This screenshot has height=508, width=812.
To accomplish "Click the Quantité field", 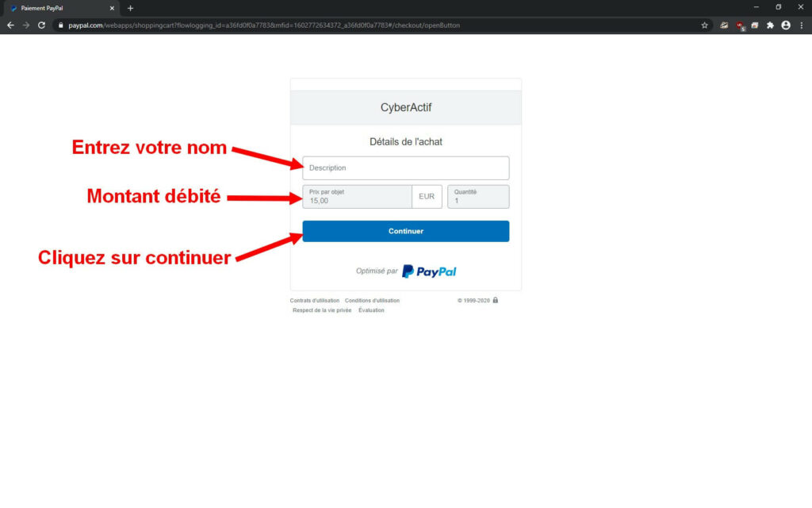I will pos(478,197).
